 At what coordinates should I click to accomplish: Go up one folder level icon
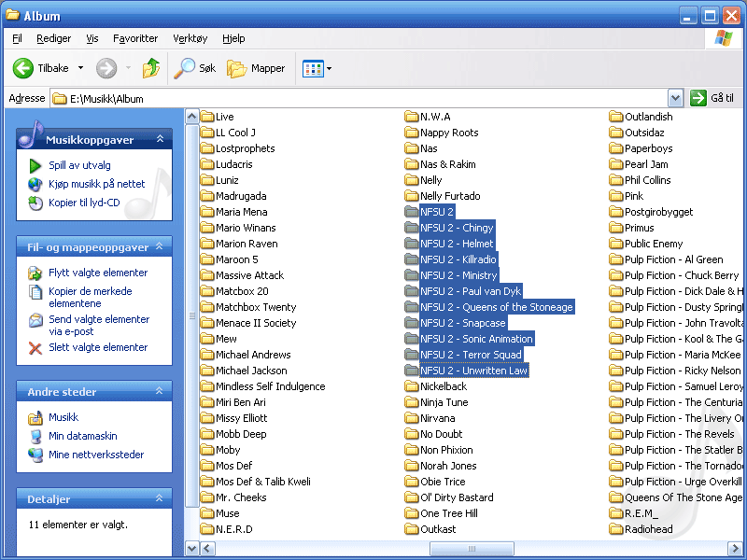pyautogui.click(x=151, y=68)
